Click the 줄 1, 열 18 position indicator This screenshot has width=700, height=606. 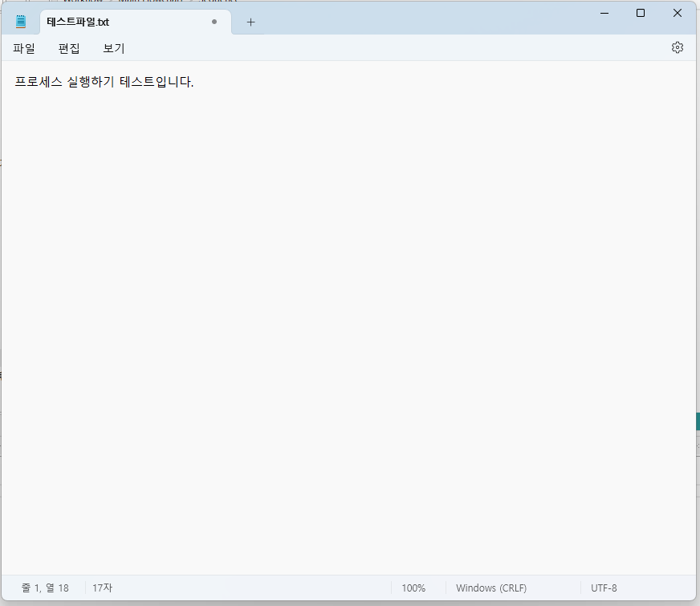pyautogui.click(x=45, y=588)
